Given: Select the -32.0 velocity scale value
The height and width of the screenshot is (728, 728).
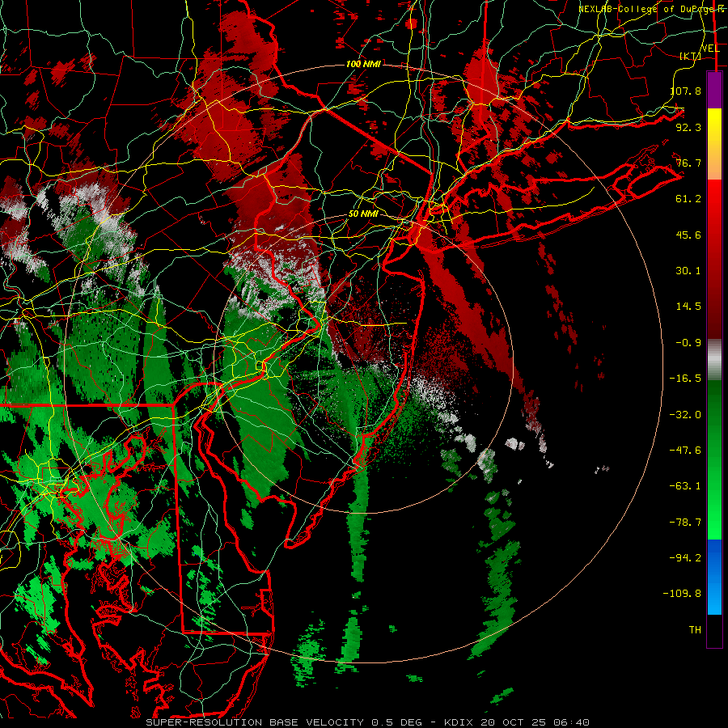Looking at the screenshot, I should pyautogui.click(x=685, y=415).
